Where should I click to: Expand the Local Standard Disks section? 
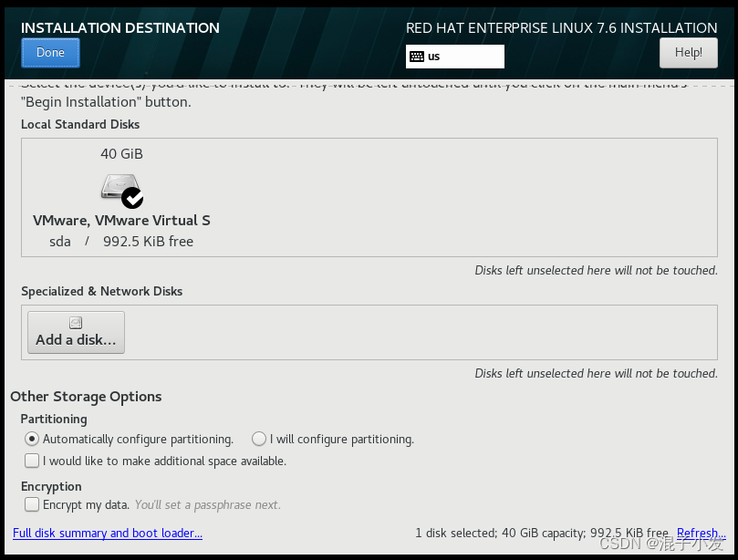click(75, 124)
